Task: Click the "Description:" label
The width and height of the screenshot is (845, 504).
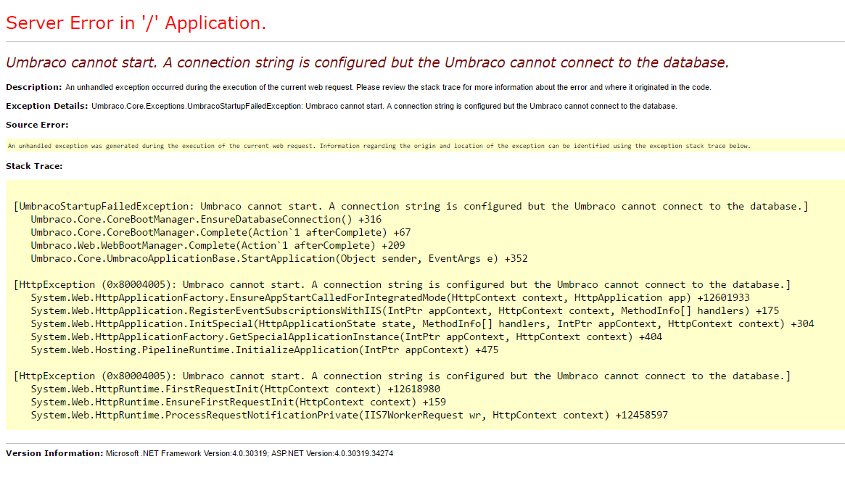Action: pos(34,87)
